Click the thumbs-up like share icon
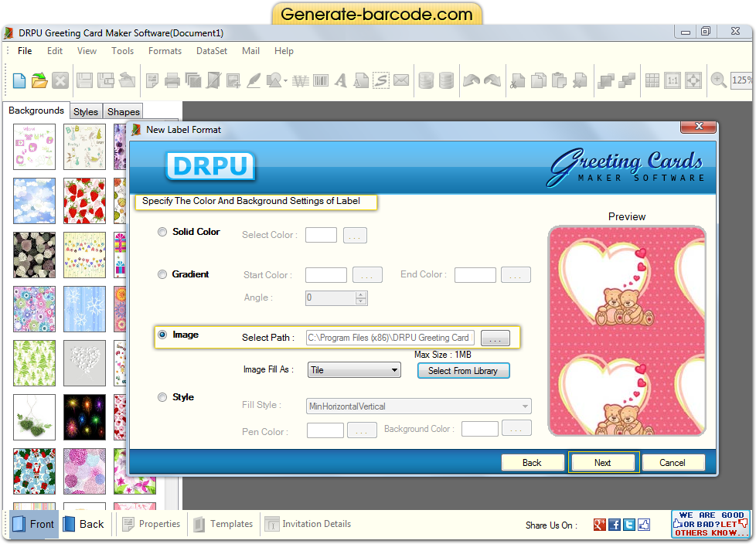The width and height of the screenshot is (756, 544). [x=644, y=525]
